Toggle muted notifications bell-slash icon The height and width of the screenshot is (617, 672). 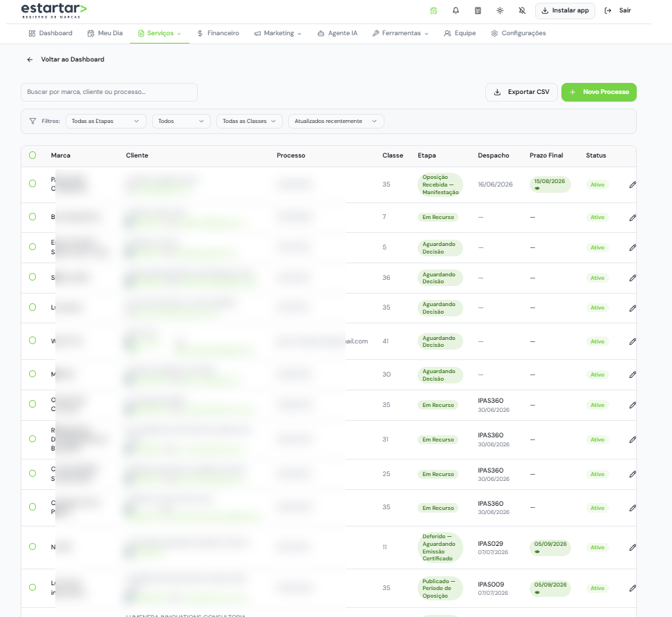(x=522, y=10)
